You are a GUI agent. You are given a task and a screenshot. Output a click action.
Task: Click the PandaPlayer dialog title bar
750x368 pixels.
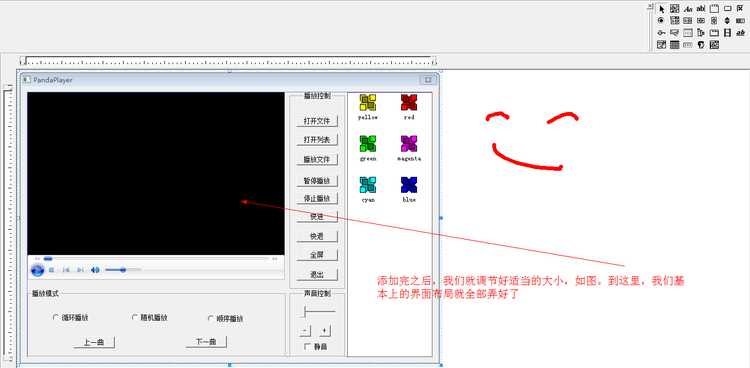coord(229,80)
